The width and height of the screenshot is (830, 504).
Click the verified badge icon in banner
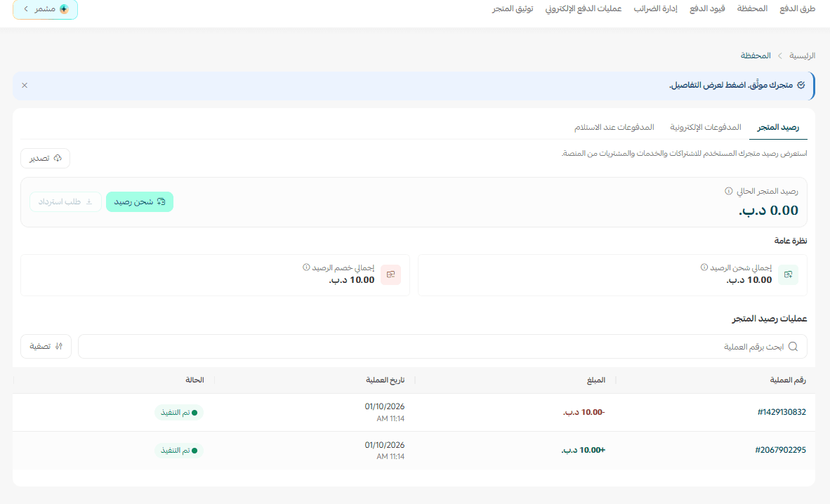point(801,85)
